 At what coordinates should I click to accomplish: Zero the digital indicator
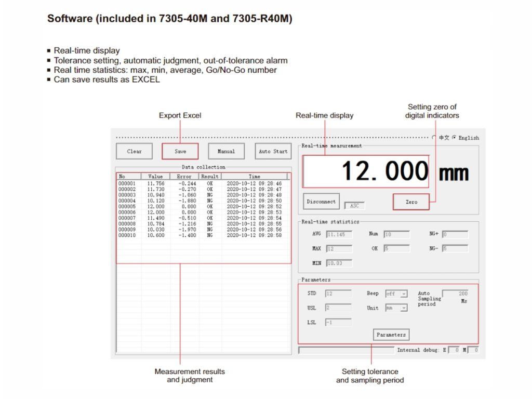click(411, 202)
